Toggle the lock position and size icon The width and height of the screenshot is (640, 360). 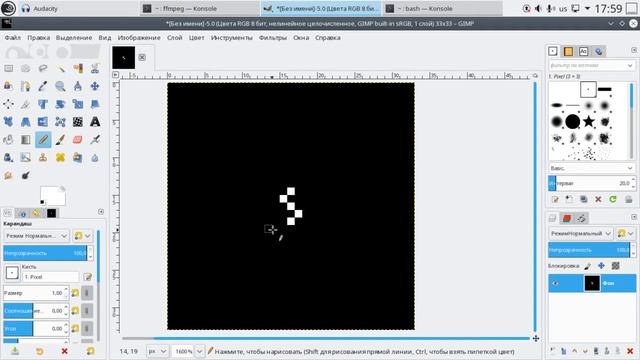[601, 266]
